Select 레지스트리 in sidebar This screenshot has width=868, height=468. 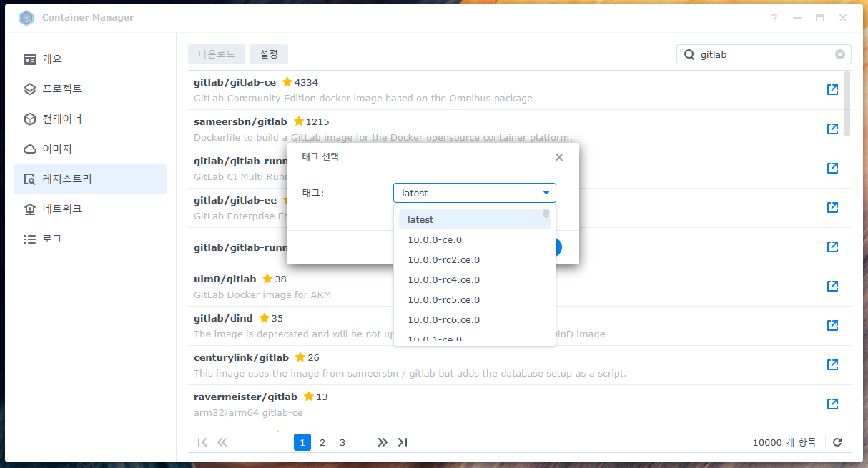point(90,179)
